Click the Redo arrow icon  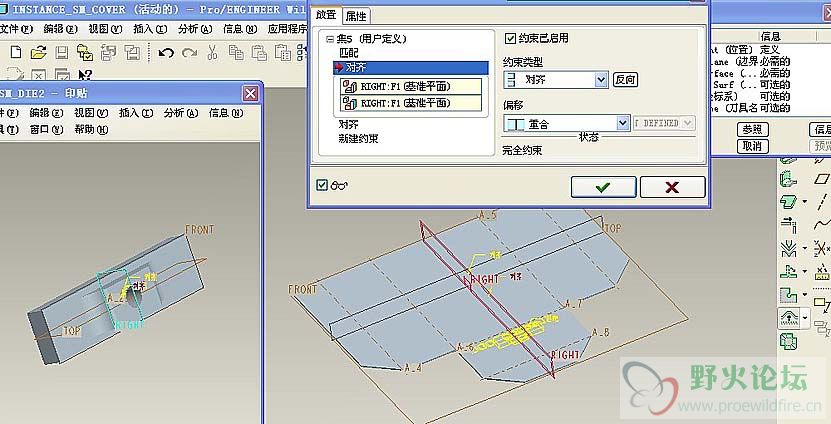pyautogui.click(x=189, y=52)
